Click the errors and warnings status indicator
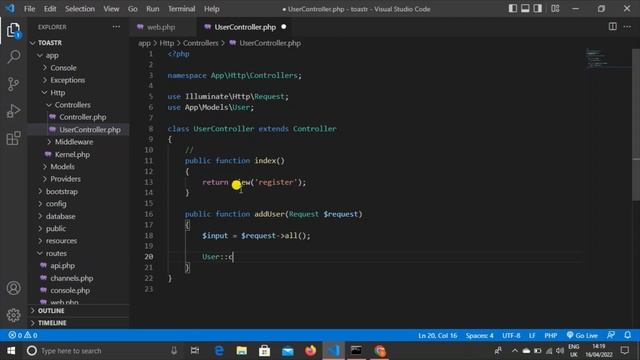The image size is (640, 360). point(23,335)
